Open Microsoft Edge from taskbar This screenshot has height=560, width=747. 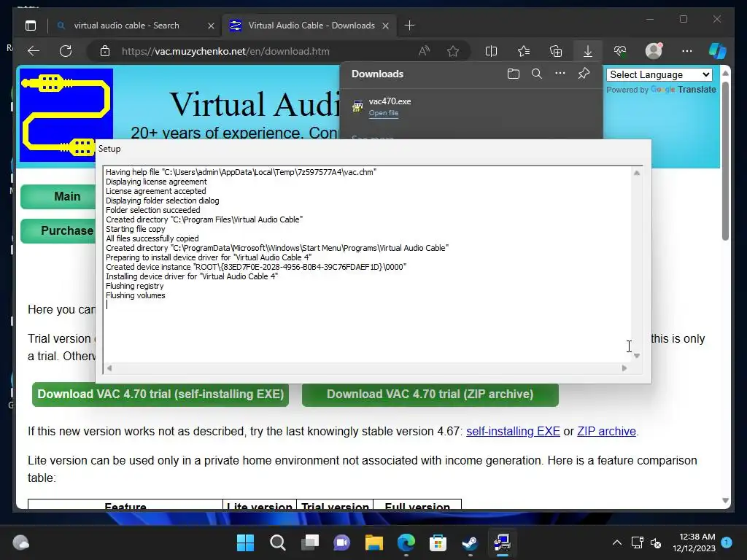[406, 542]
